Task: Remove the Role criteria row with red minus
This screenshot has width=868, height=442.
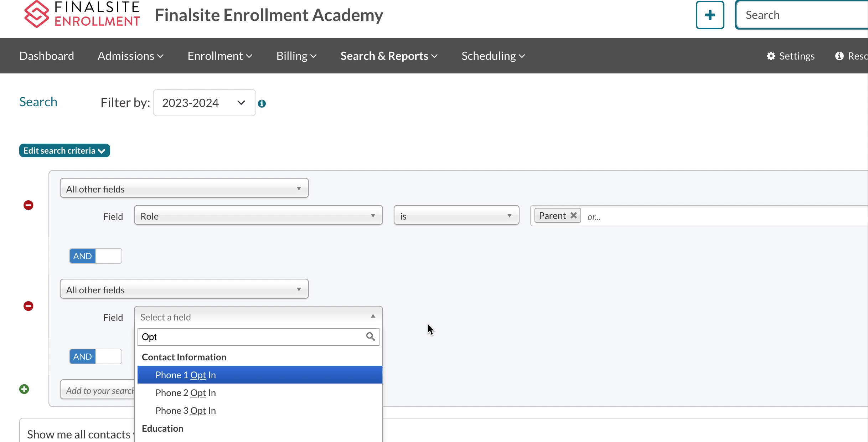Action: [29, 205]
